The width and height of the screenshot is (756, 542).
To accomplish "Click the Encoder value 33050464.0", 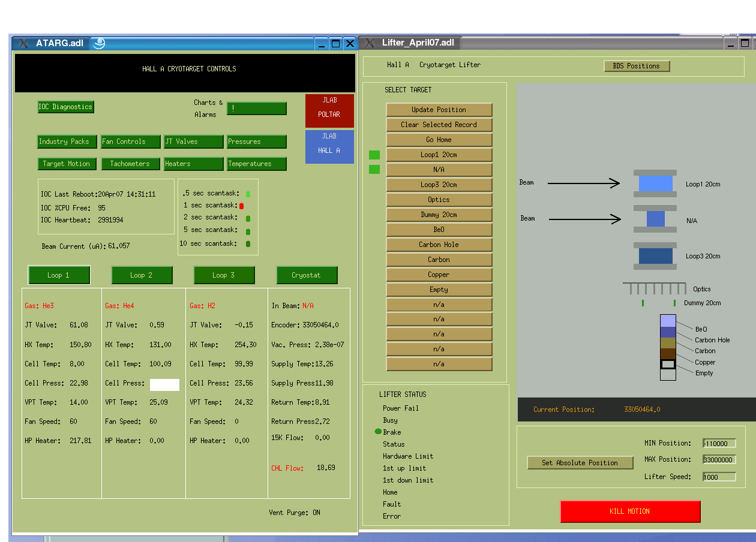I will pyautogui.click(x=320, y=325).
